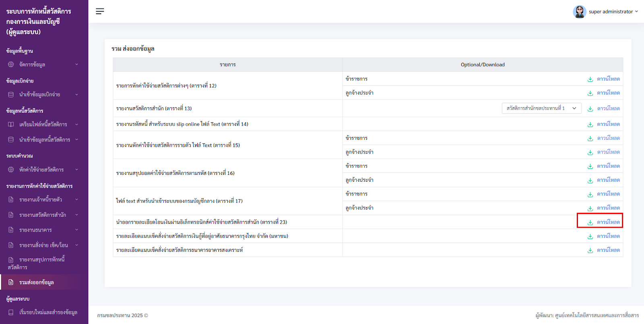Click download icon for ตารางที่ 23 row
This screenshot has width=644, height=324.
(x=590, y=222)
